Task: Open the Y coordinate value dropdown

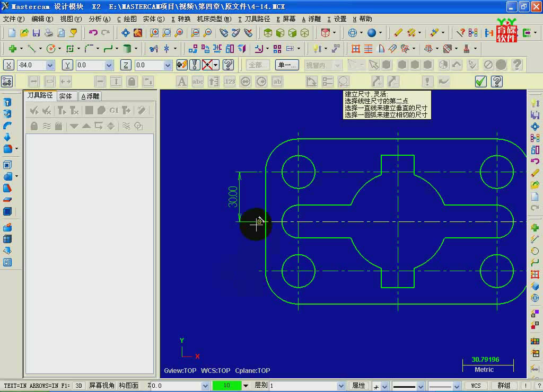Action: pyautogui.click(x=109, y=65)
